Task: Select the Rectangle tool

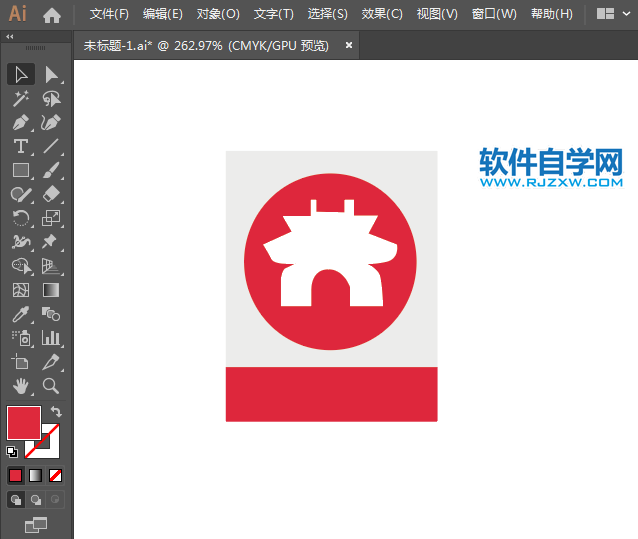Action: [21, 170]
